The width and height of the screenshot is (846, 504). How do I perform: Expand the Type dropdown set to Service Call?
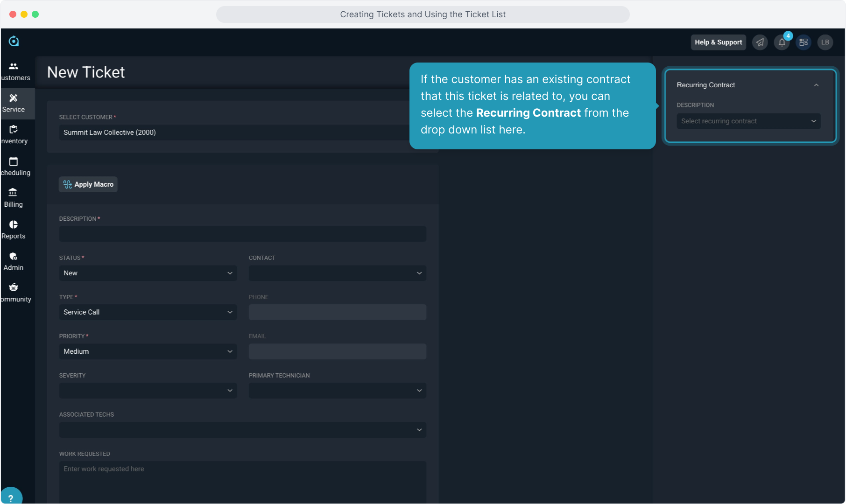pos(148,312)
